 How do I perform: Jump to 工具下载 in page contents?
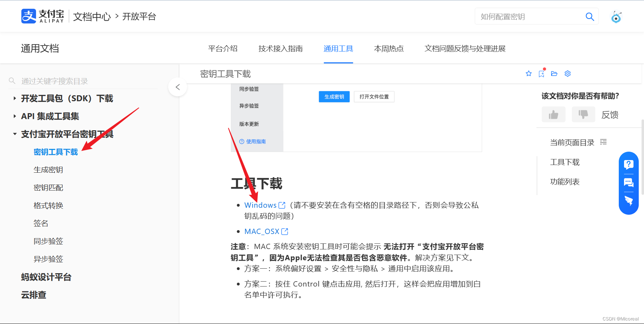pos(565,162)
